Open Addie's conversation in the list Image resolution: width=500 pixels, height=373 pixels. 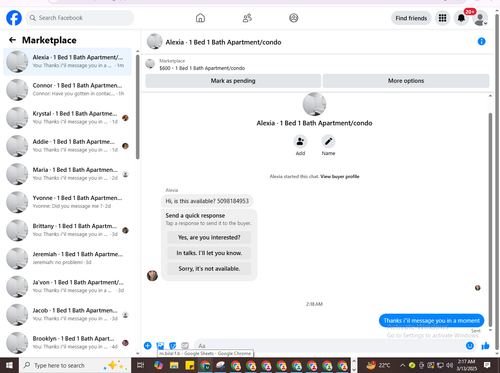click(x=68, y=146)
